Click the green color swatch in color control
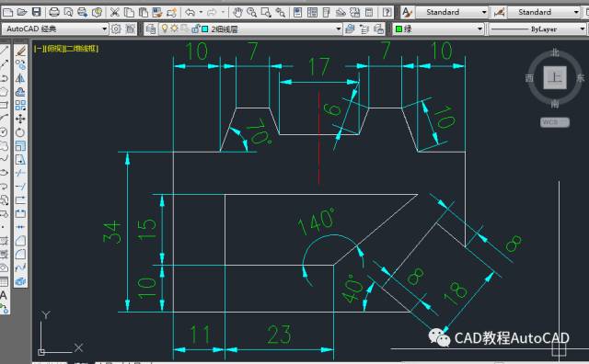 (x=398, y=28)
